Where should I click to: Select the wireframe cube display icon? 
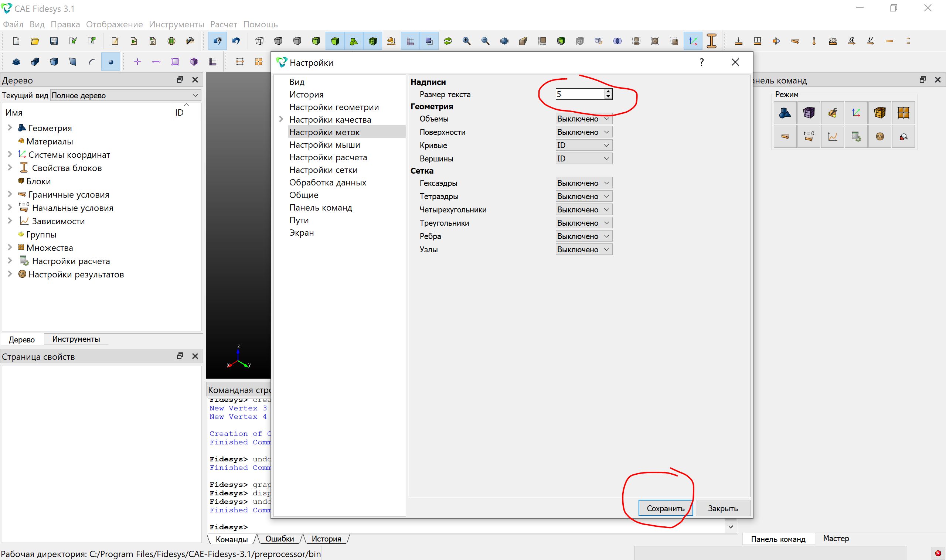(259, 41)
